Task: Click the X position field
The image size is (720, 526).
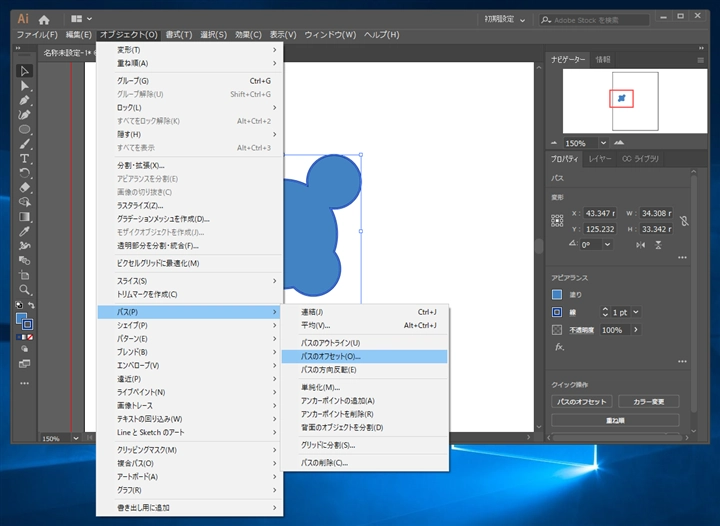Action: [600, 213]
